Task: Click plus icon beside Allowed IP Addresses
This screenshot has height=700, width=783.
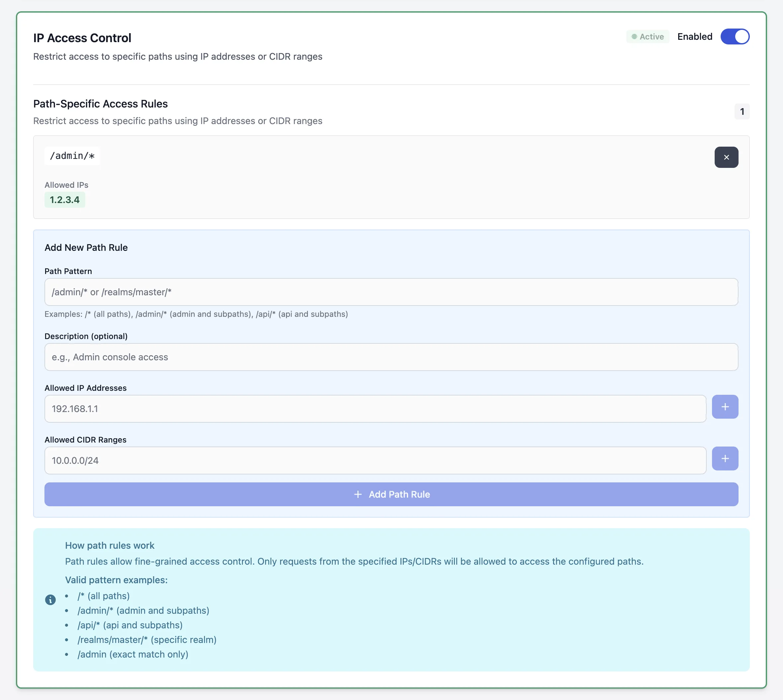Action: click(x=725, y=406)
